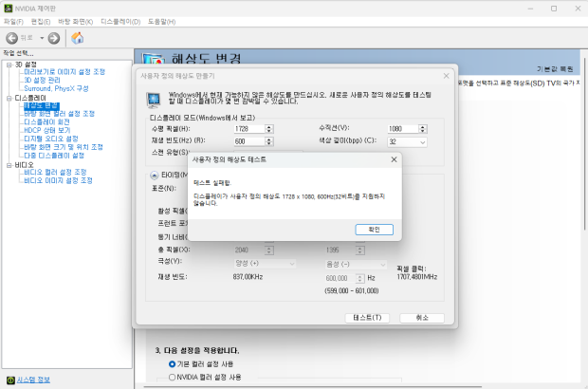Click the system information icon
Screen dimensions: 588x389
click(10, 380)
